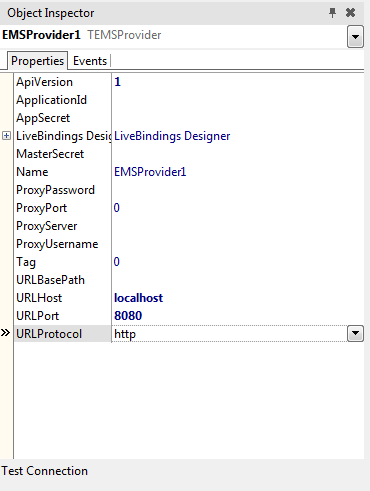370x491 pixels.
Task: Select the ApplicationId property row
Action: (x=189, y=100)
